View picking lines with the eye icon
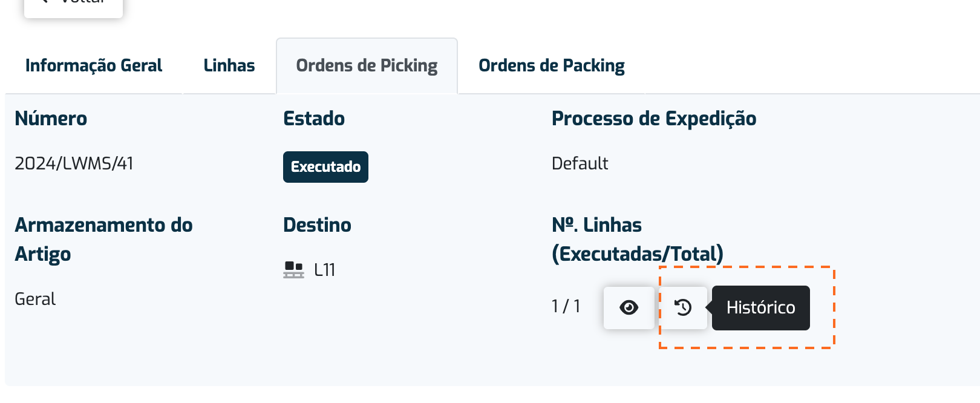The image size is (980, 403). [629, 307]
